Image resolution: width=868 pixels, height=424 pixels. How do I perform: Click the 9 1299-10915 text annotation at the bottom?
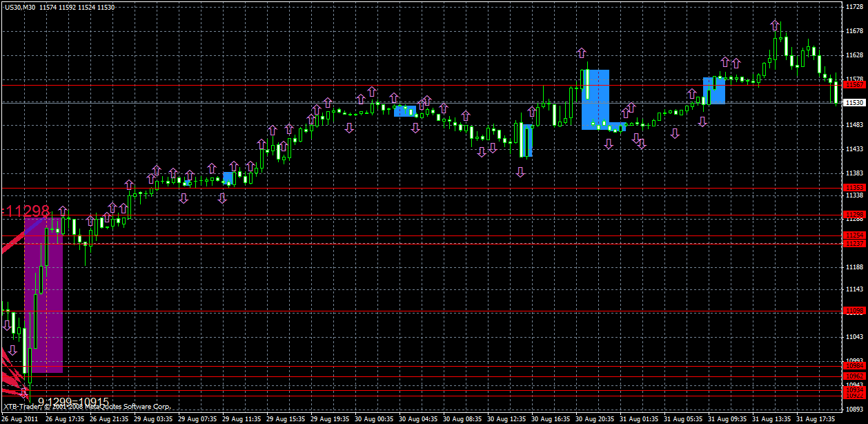pos(72,401)
